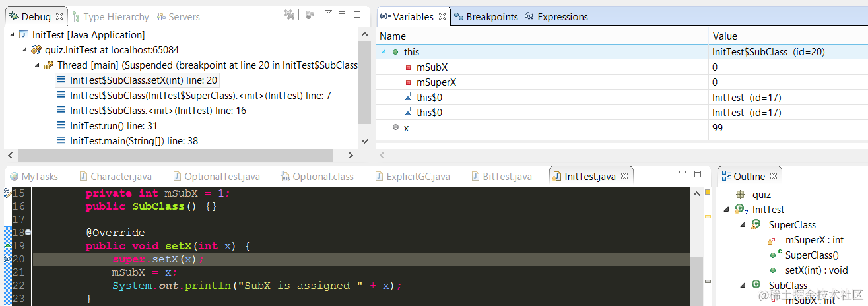Collapse SuperClass node in Outline

click(743, 225)
